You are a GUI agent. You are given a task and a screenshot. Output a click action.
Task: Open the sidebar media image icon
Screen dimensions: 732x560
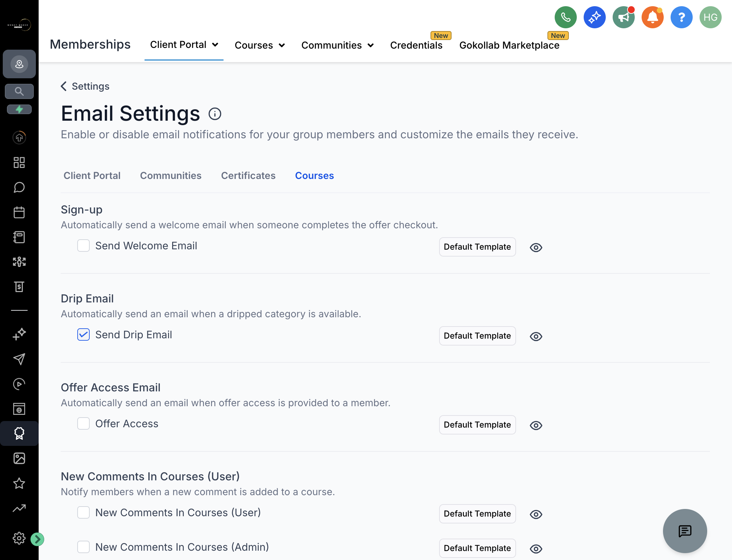tap(19, 458)
